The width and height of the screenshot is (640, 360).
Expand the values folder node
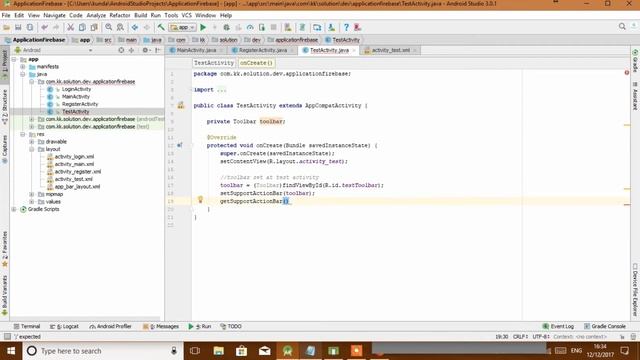32,202
